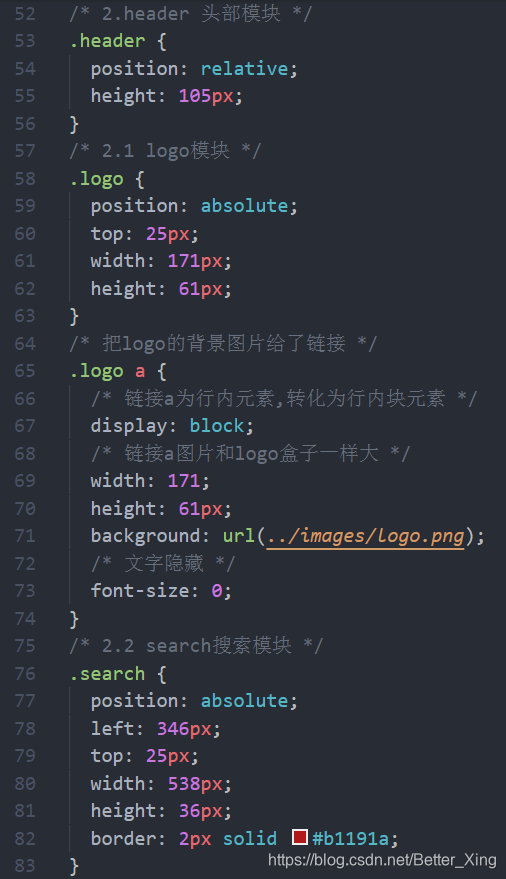Follow the ../images/logo.png path link
This screenshot has height=879, width=506.
tap(365, 536)
